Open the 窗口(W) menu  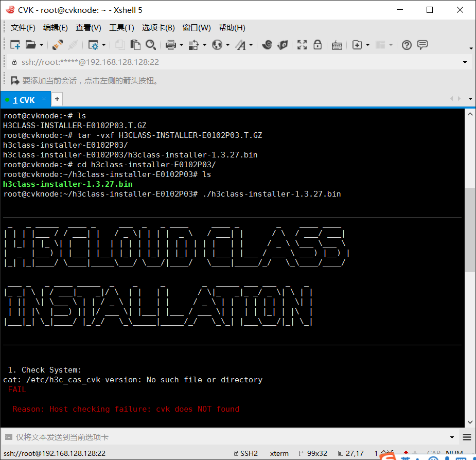point(197,28)
